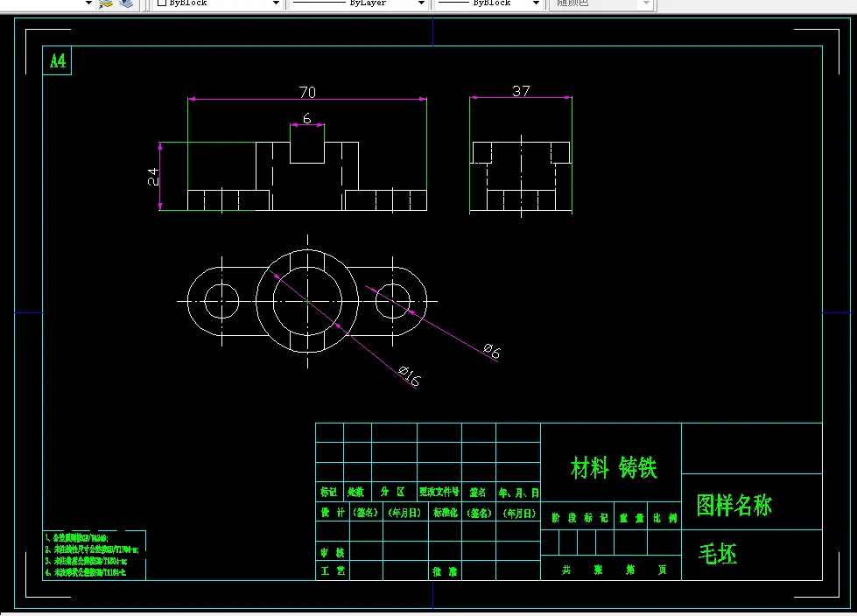Select the ø6 diameter dimension text
This screenshot has width=857, height=616.
(492, 351)
